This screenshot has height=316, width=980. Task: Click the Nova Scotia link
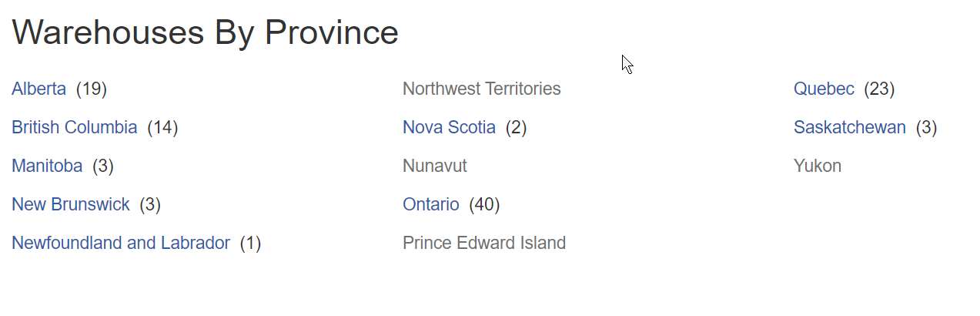click(x=449, y=127)
